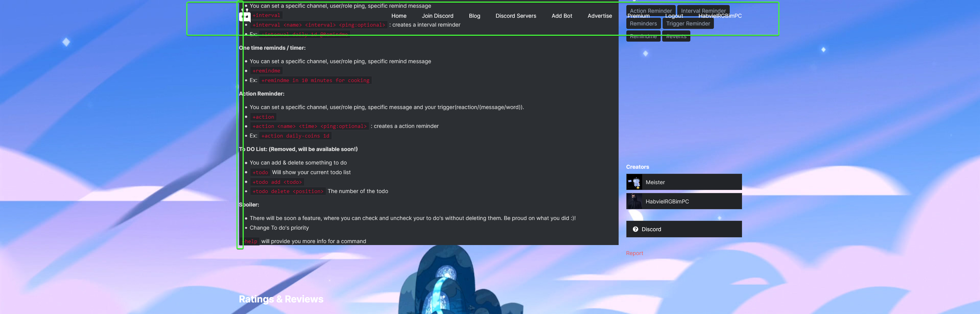Click the "Action Reminder:" section heading
This screenshot has height=314, width=980.
click(261, 94)
